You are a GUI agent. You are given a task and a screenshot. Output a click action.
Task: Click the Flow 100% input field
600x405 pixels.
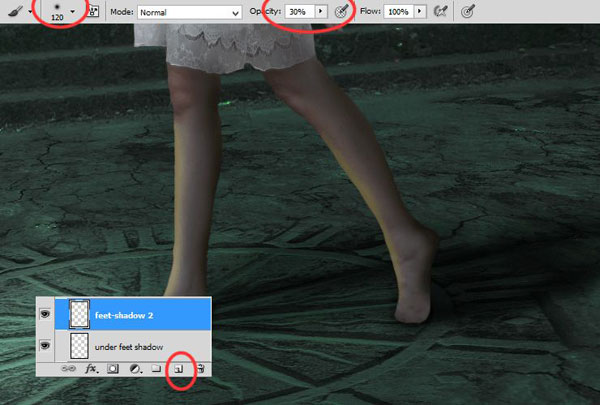[x=399, y=12]
